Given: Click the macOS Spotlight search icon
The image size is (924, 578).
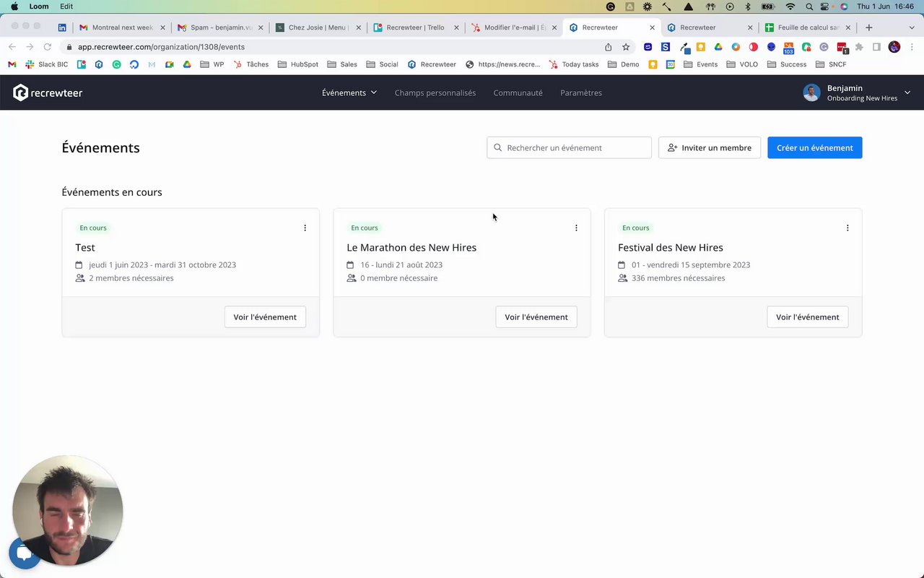Looking at the screenshot, I should (809, 7).
